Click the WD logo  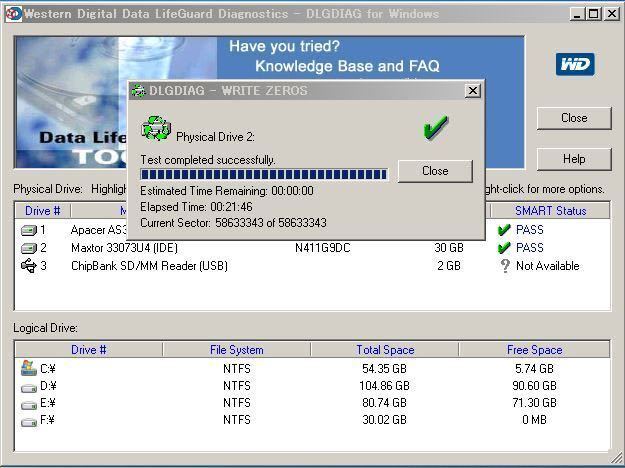coord(575,64)
